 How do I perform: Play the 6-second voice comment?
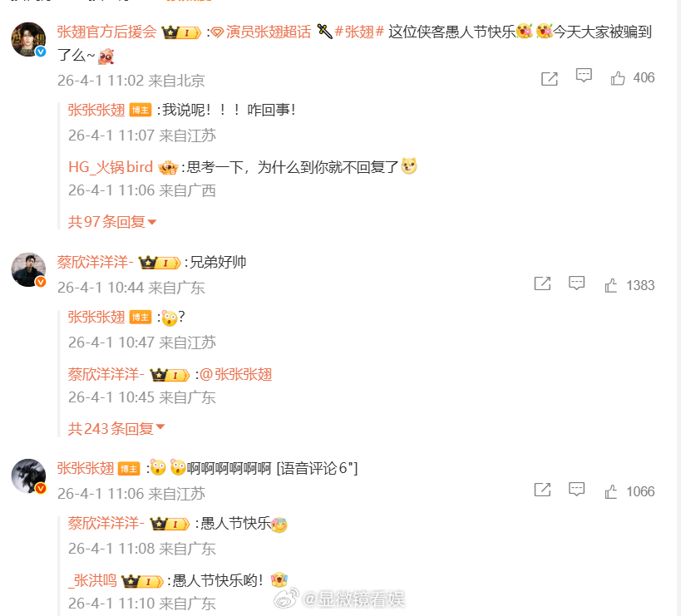click(317, 468)
